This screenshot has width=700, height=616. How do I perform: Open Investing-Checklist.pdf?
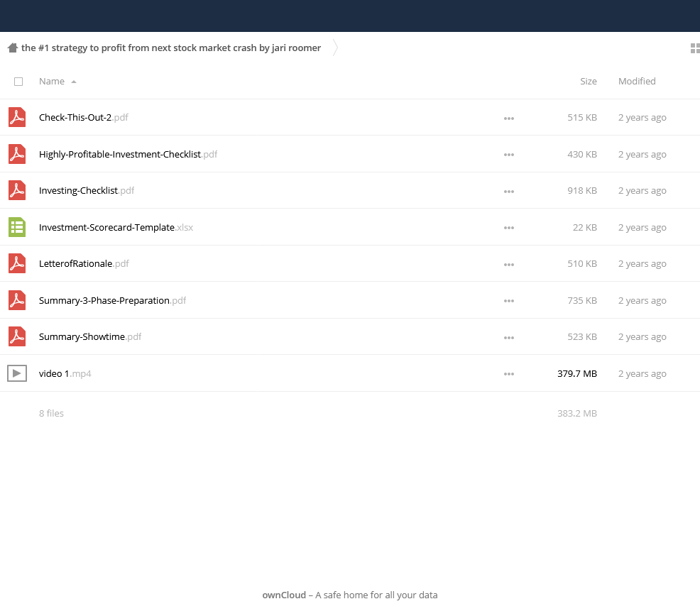[x=87, y=191]
